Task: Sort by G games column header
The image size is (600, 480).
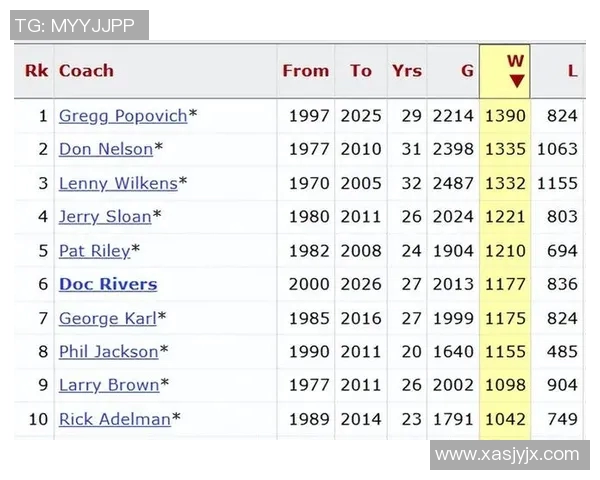Action: [467, 71]
